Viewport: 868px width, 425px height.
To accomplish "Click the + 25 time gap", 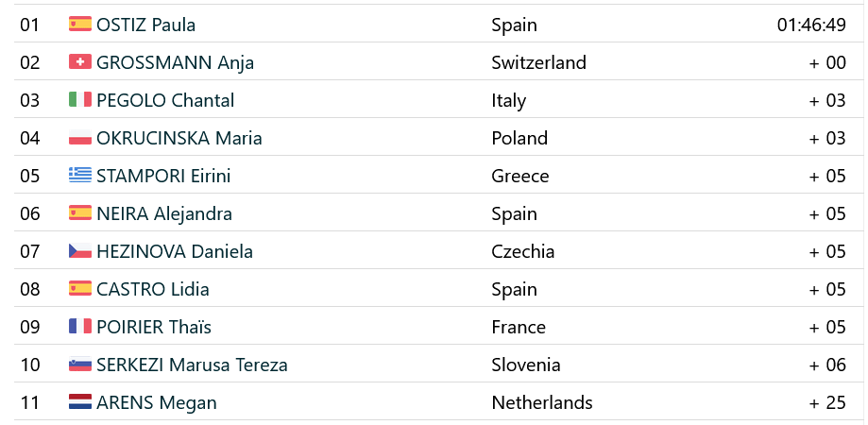I will pos(827,402).
